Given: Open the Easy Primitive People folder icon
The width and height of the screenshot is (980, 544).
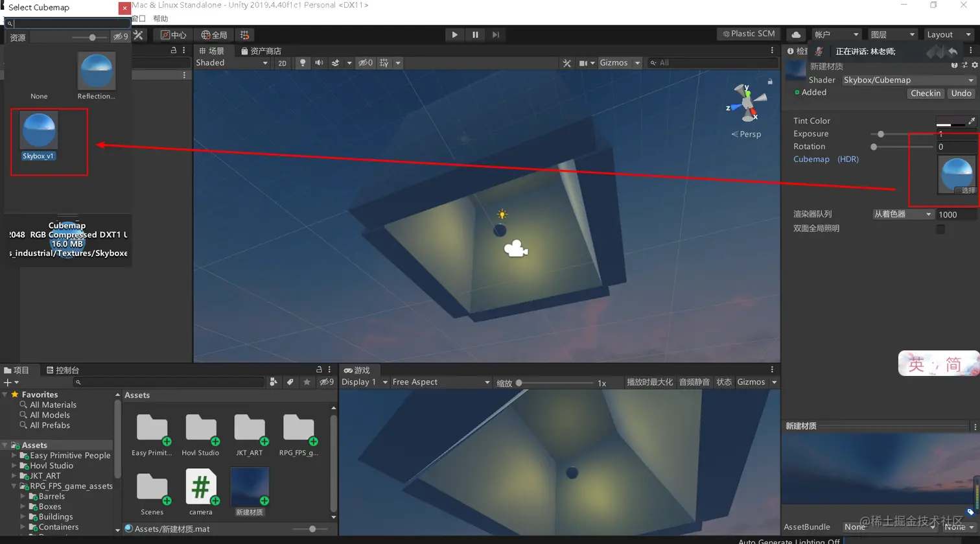Looking at the screenshot, I should tap(152, 429).
